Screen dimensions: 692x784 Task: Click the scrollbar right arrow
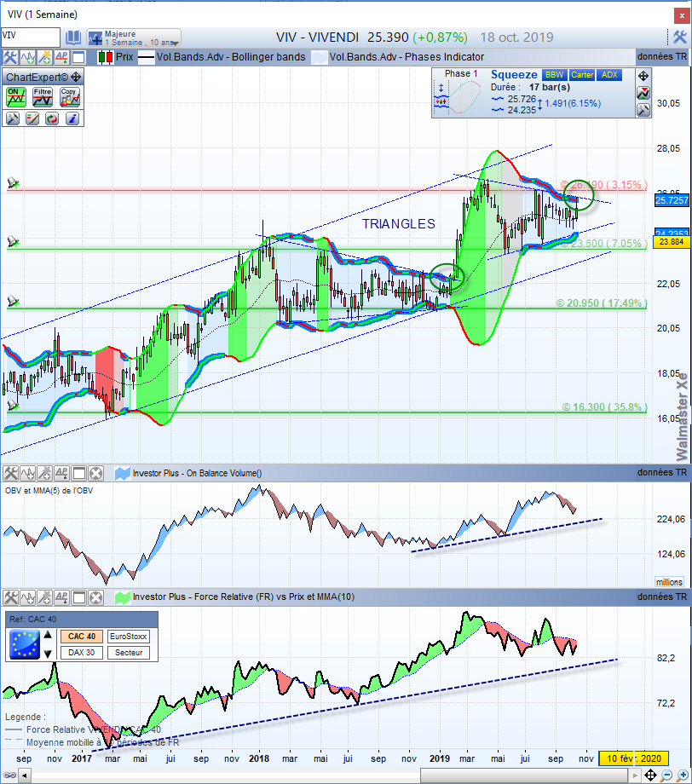635,775
